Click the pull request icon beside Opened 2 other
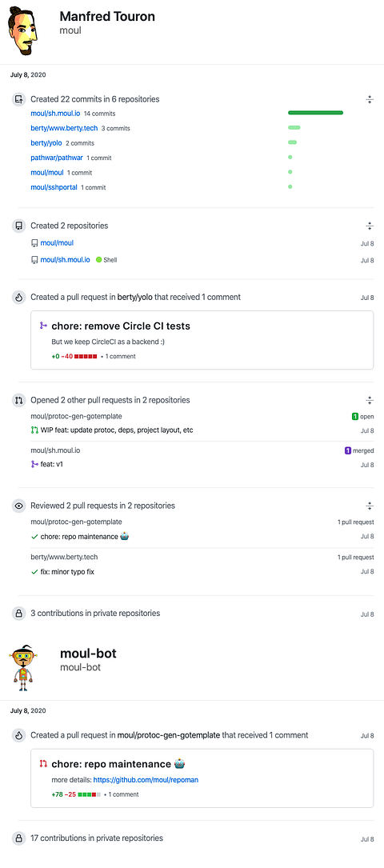 pyautogui.click(x=19, y=400)
